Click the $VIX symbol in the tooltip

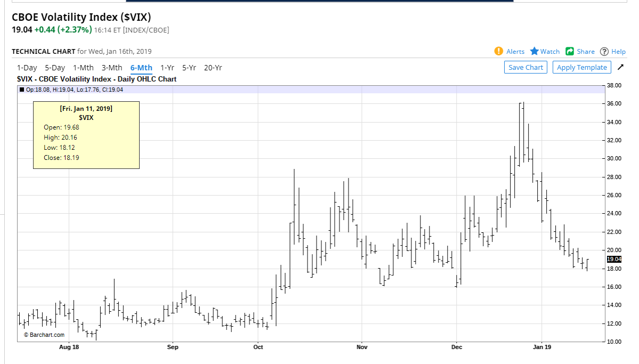click(x=86, y=117)
